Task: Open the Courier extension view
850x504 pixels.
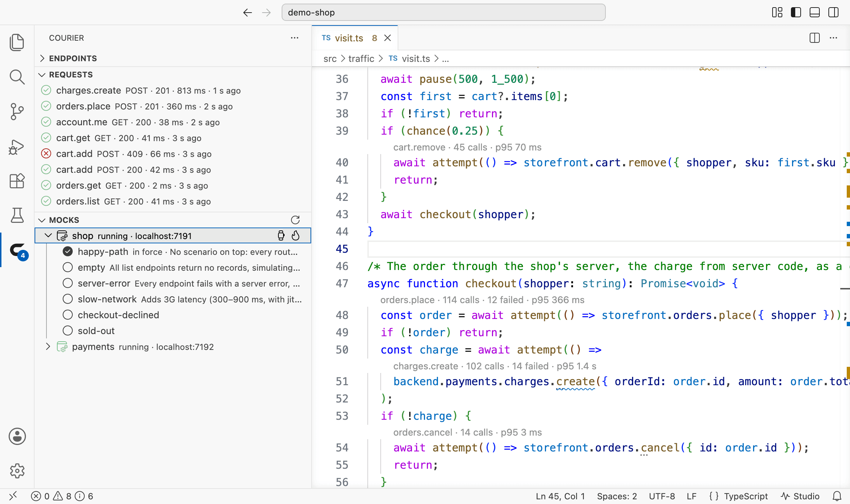Action: (x=18, y=251)
